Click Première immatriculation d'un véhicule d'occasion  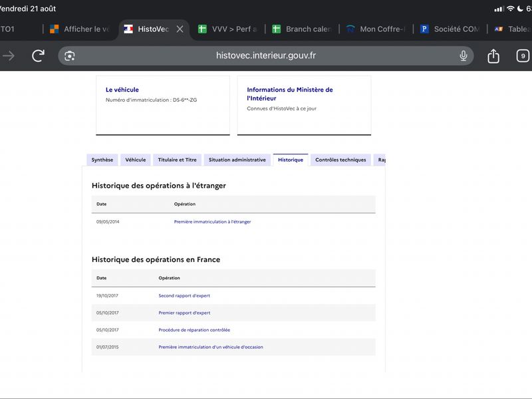211,347
